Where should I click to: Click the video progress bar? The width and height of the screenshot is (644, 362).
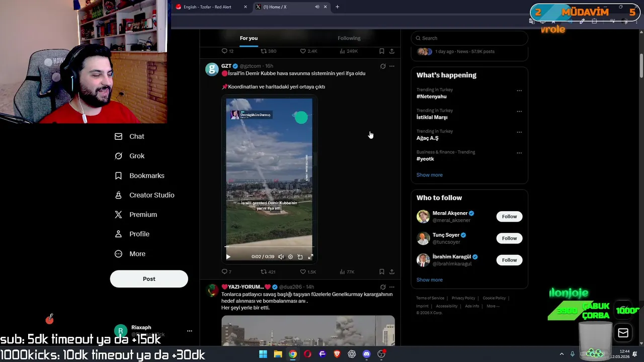pyautogui.click(x=269, y=247)
